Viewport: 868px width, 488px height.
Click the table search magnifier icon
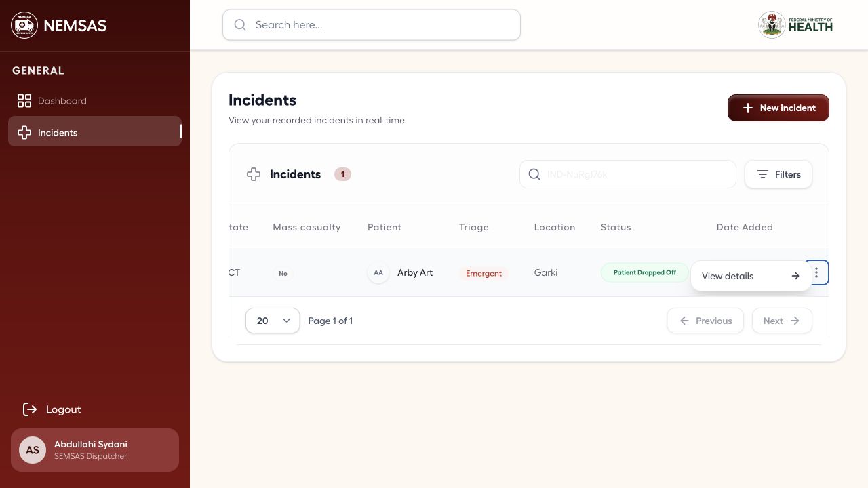[x=534, y=174]
